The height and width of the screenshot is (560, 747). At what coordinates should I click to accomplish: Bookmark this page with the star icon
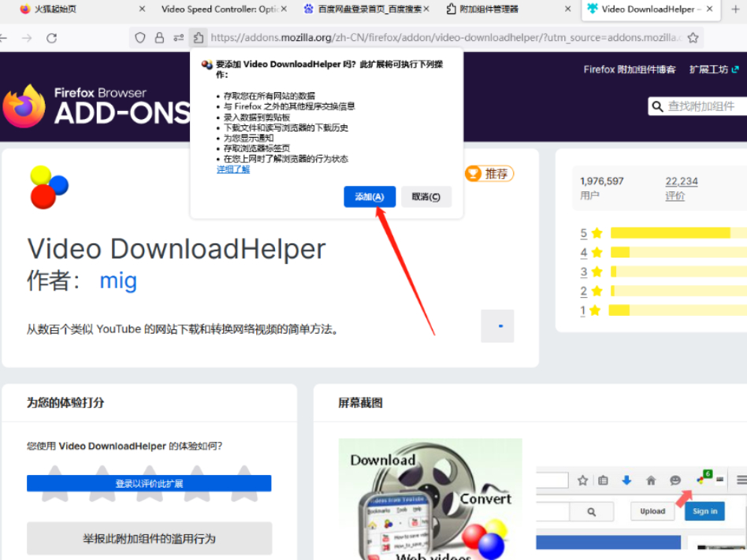[693, 38]
